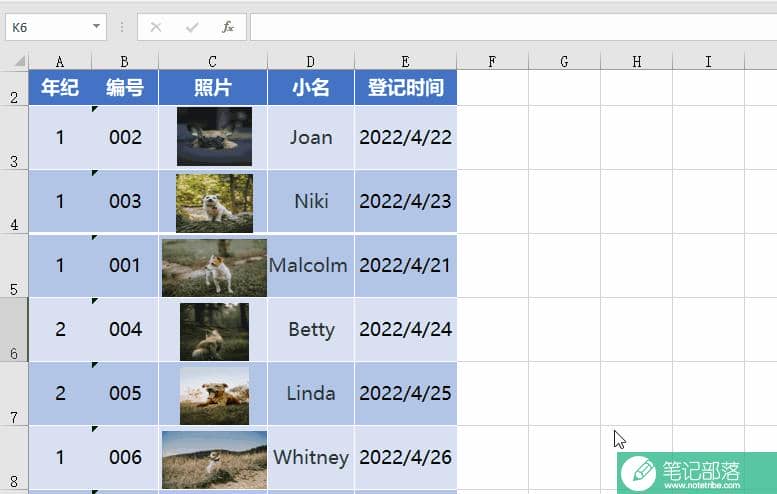777x494 pixels.
Task: Select column D header
Action: click(311, 61)
